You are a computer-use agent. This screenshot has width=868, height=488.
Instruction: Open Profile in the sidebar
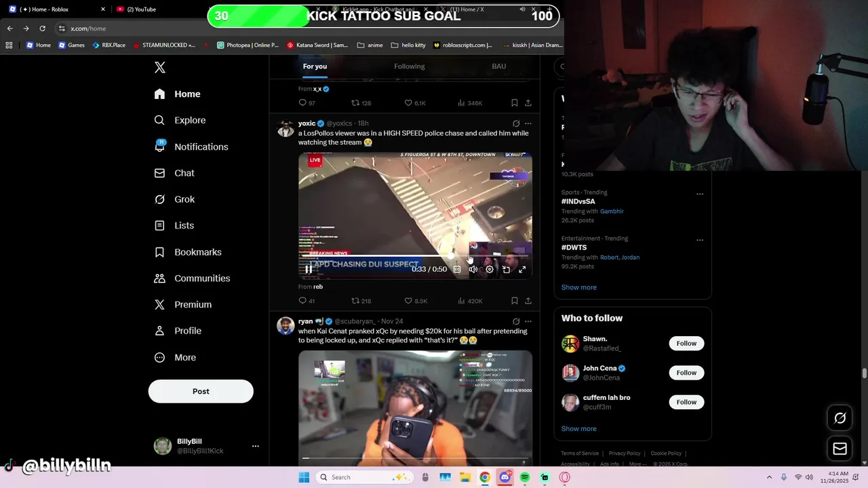coord(178,331)
